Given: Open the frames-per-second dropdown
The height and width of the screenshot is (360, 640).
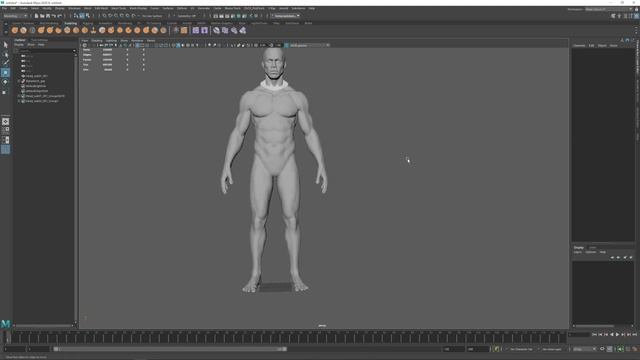Looking at the screenshot, I should tap(584, 349).
